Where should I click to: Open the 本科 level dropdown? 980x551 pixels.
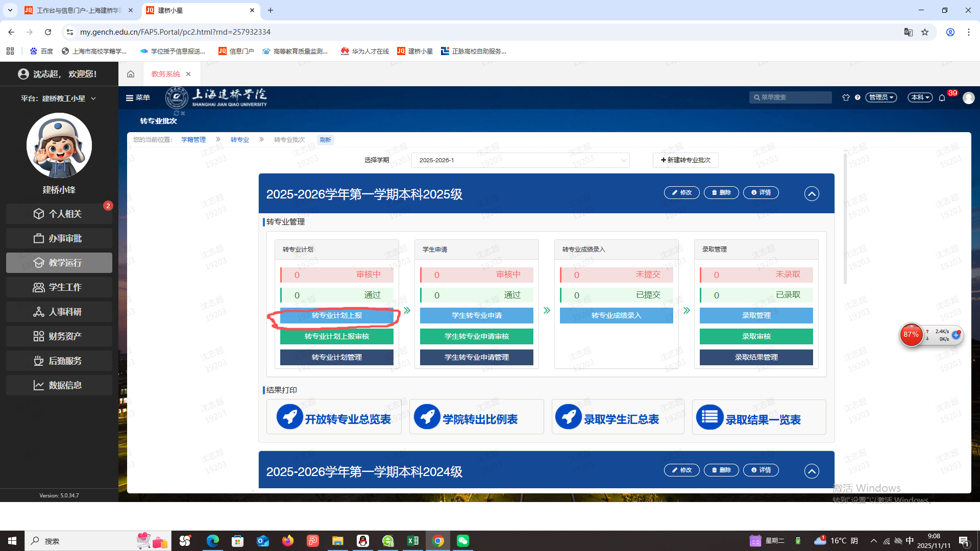(920, 97)
